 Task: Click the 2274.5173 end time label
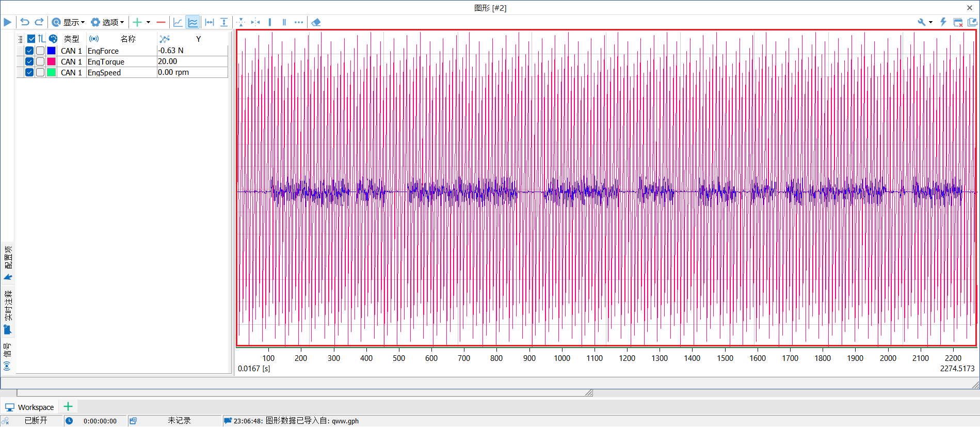[x=957, y=369]
